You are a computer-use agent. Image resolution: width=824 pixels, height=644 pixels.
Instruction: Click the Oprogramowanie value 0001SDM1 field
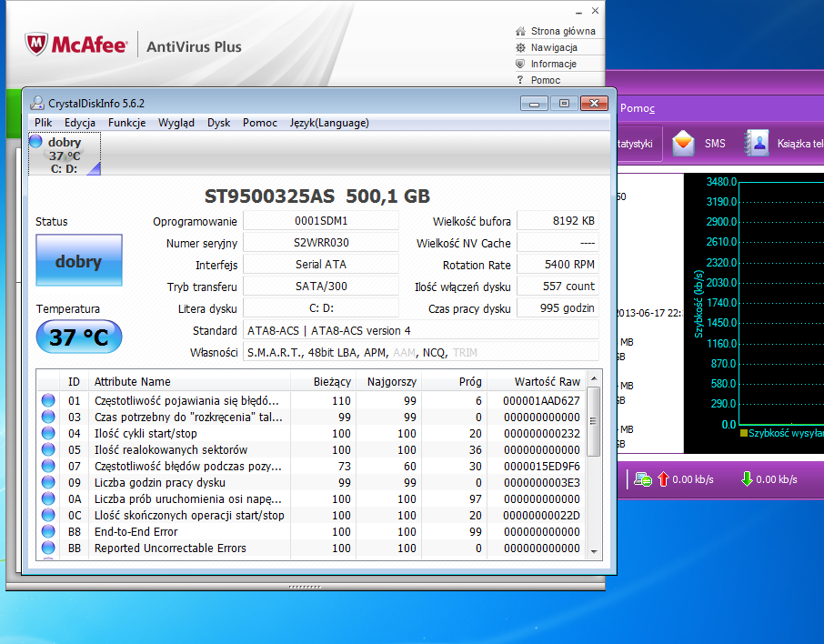click(x=320, y=221)
